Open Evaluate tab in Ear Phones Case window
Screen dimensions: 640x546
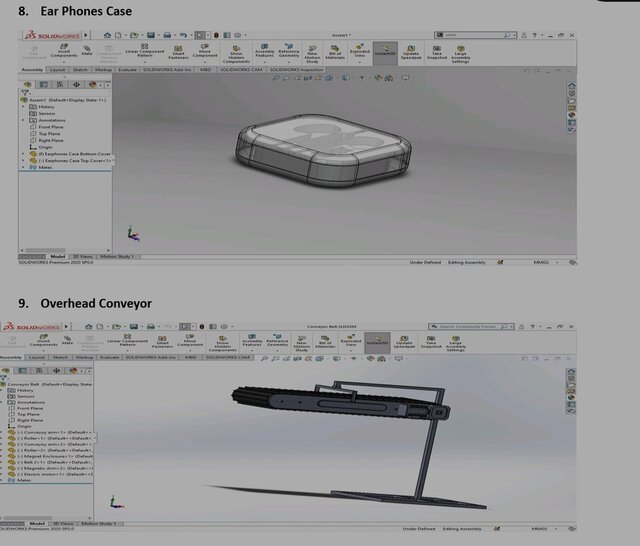[127, 70]
